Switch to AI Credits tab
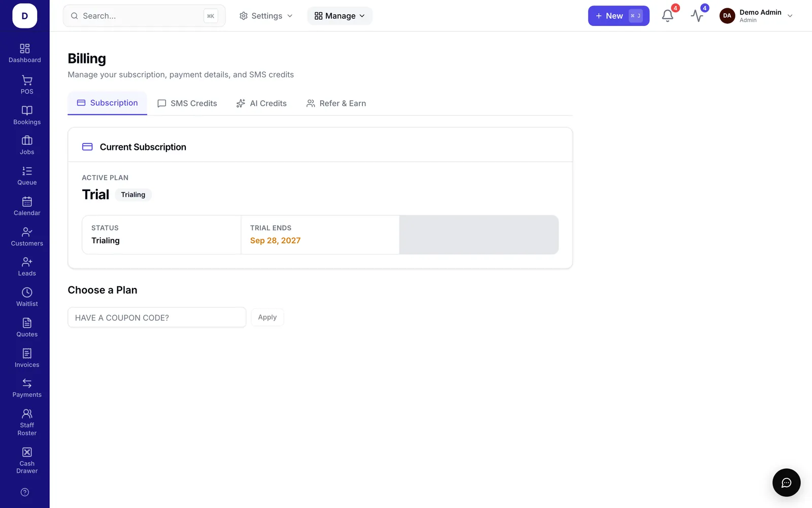Screen dimensions: 812x508 point(261,104)
